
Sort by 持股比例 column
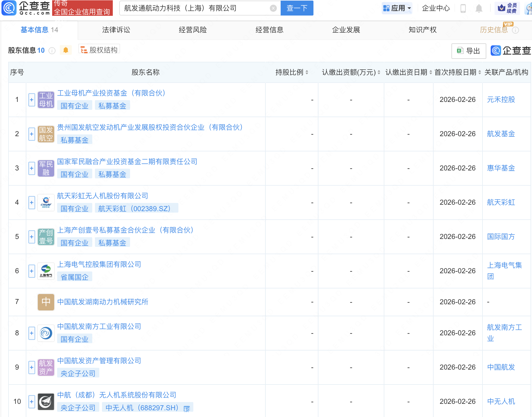[x=306, y=72]
